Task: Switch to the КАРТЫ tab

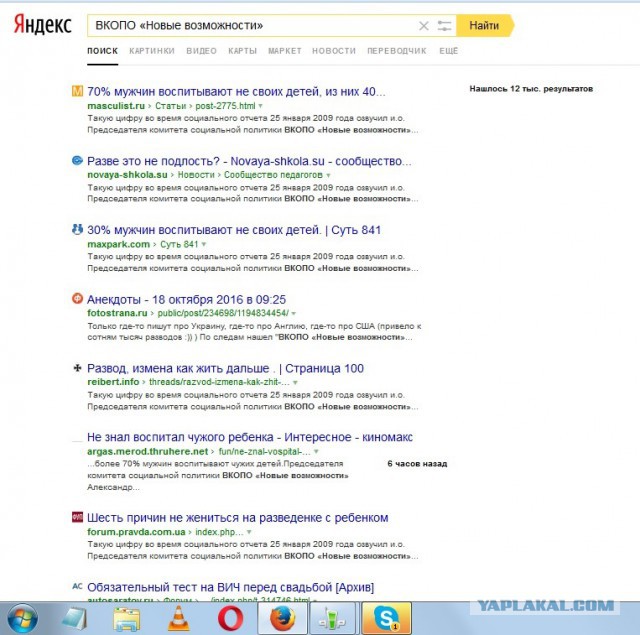Action: 242,51
